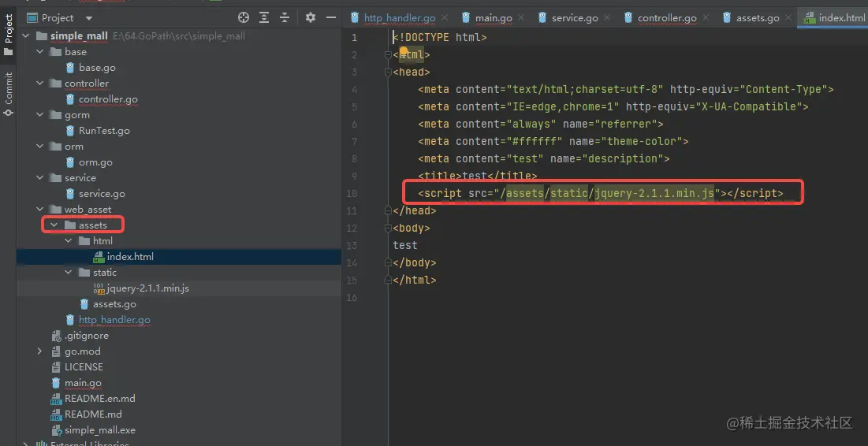This screenshot has width=868, height=446.
Task: Close the assets.go tab
Action: click(x=788, y=17)
